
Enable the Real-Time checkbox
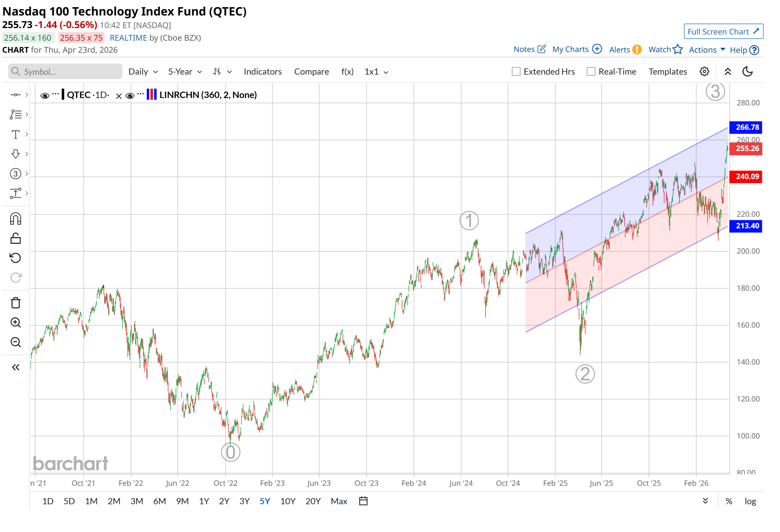(591, 71)
